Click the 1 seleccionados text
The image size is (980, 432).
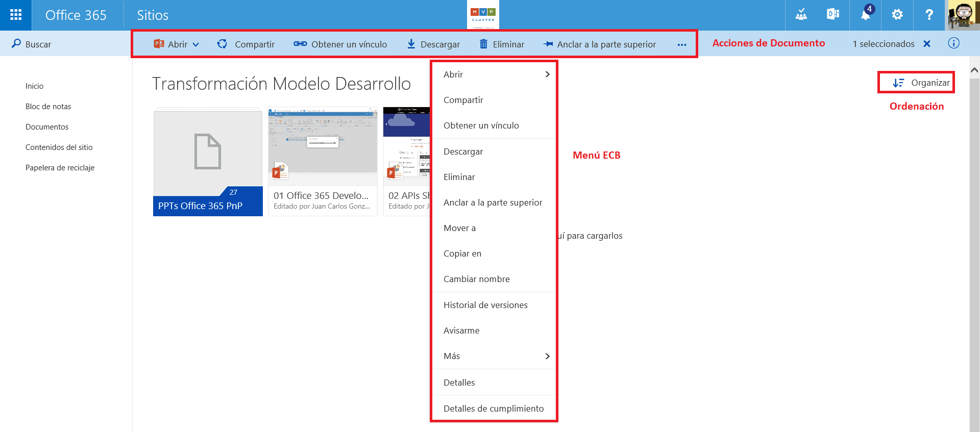point(884,44)
